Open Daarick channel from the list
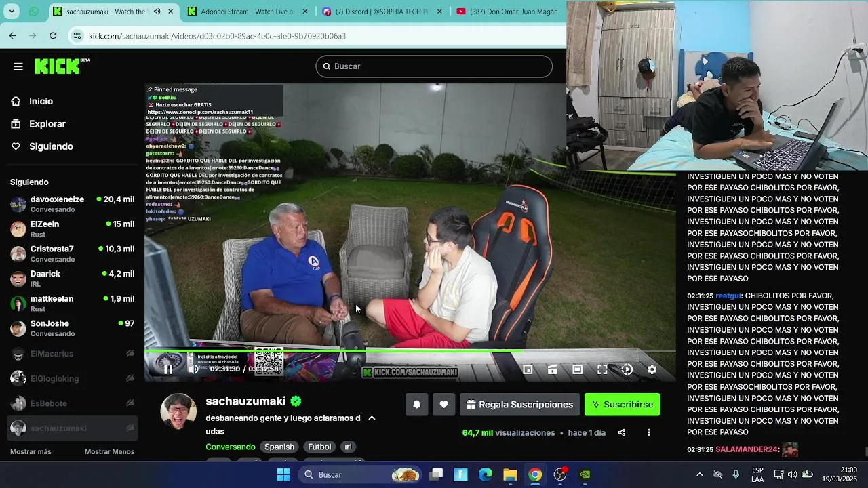Image resolution: width=868 pixels, height=488 pixels. pyautogui.click(x=73, y=279)
